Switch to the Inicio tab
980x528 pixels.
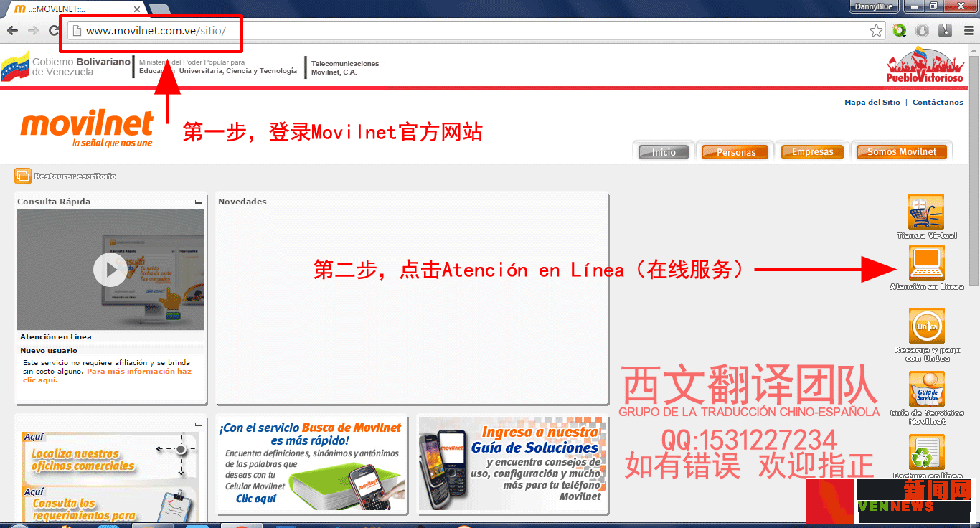coord(664,152)
